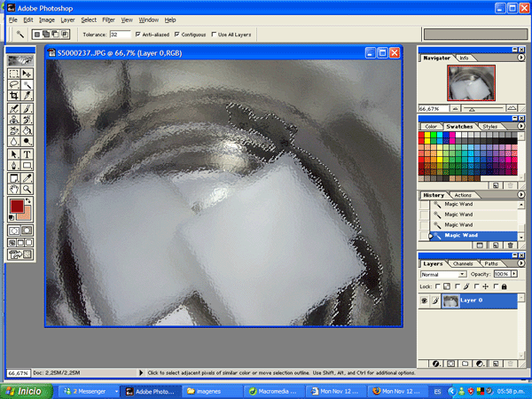Select the Rectangle shape tool
Image resolution: width=532 pixels, height=399 pixels.
27,165
